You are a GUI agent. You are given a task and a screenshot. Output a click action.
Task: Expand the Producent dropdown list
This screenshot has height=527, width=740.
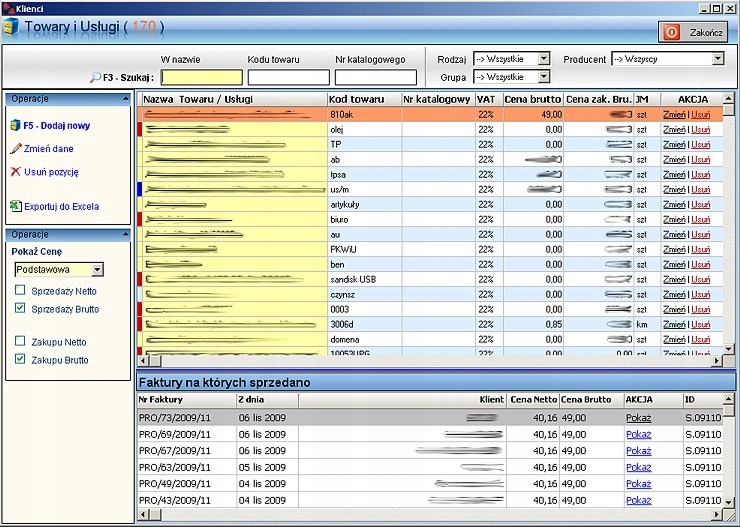717,59
